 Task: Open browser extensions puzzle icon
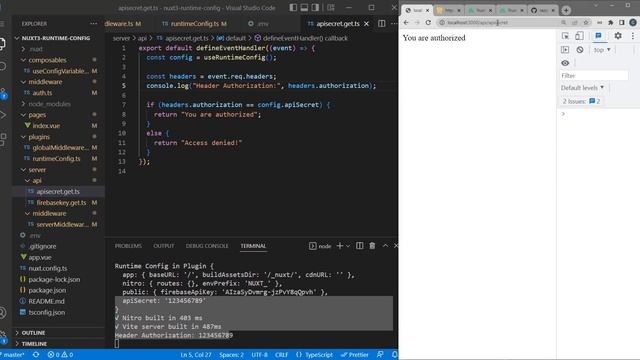click(x=610, y=22)
